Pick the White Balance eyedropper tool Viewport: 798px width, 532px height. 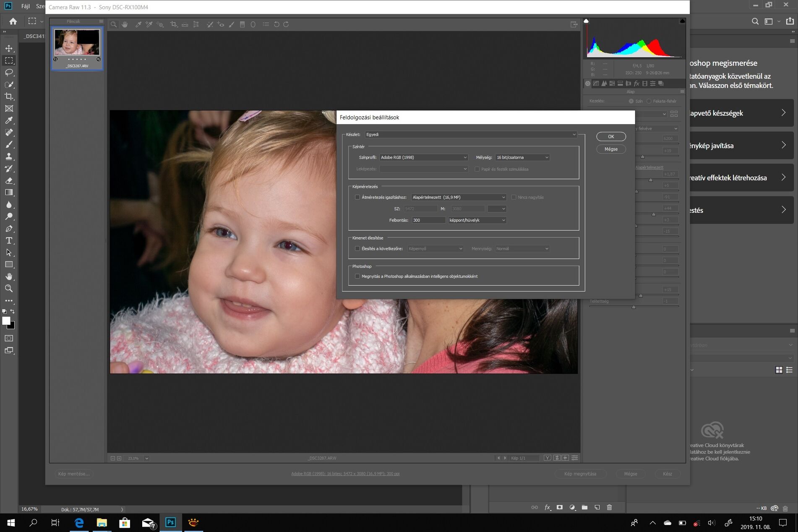[138, 24]
